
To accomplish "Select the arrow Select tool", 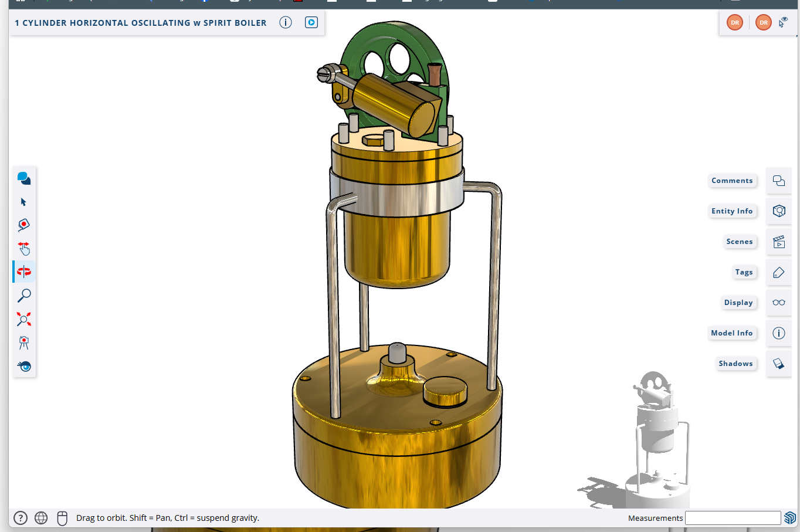I will point(23,202).
